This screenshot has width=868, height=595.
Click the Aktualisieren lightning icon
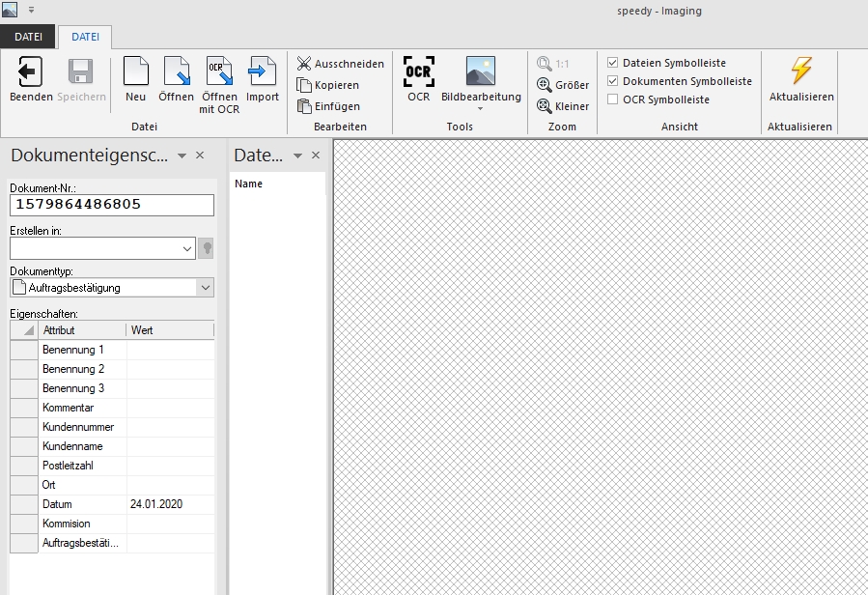click(800, 72)
